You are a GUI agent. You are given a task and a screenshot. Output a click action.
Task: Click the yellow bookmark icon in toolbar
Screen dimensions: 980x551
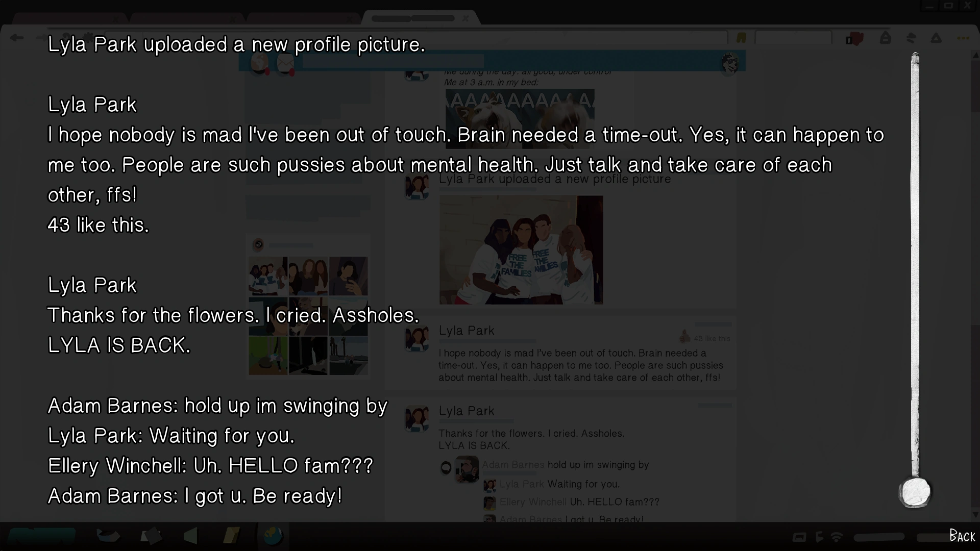[741, 38]
